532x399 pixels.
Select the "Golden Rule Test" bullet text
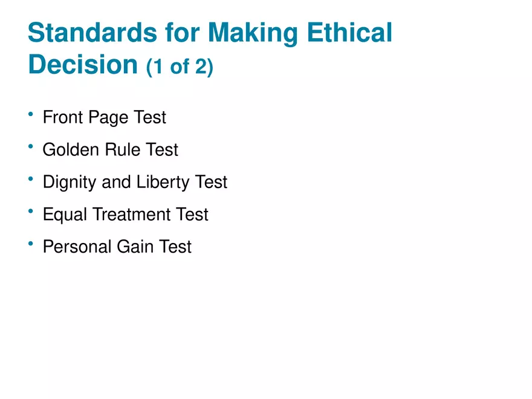tap(110, 149)
